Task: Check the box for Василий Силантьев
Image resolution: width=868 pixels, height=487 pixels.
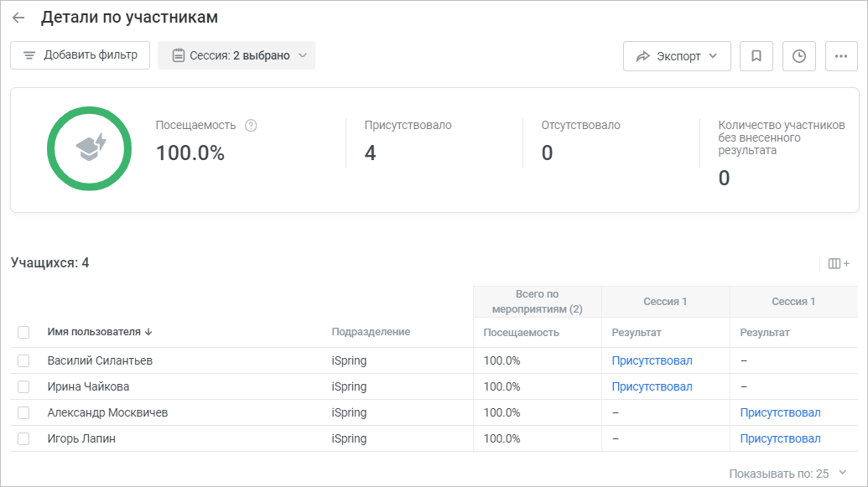Action: point(23,360)
